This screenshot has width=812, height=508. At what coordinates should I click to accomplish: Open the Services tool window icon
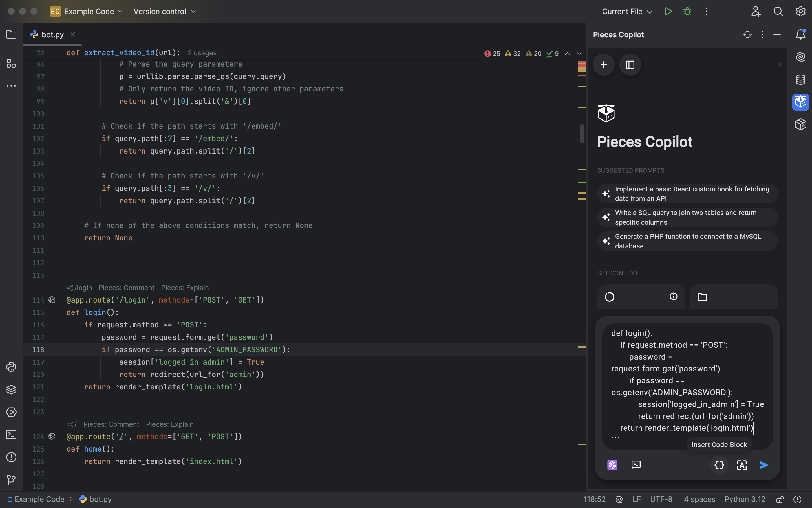click(11, 412)
